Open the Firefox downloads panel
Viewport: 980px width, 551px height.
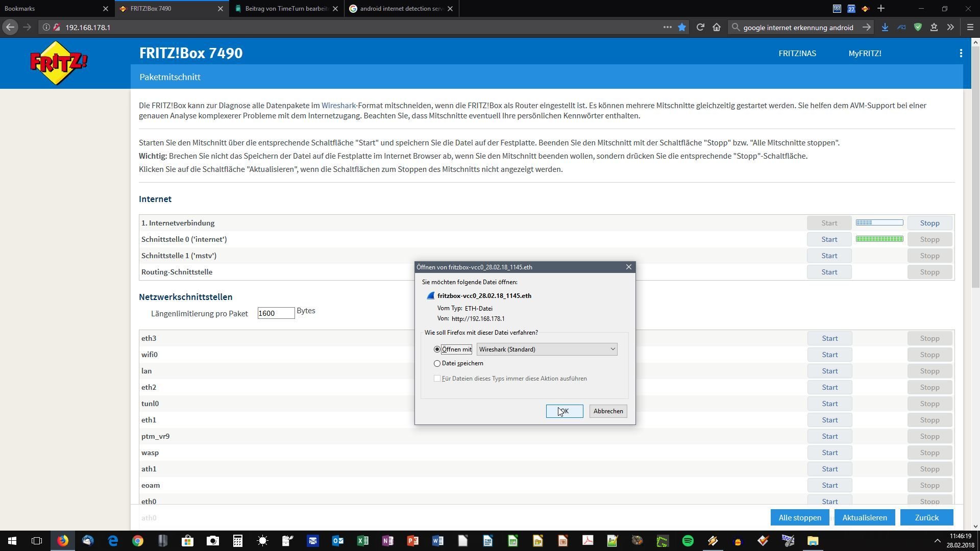point(885,27)
